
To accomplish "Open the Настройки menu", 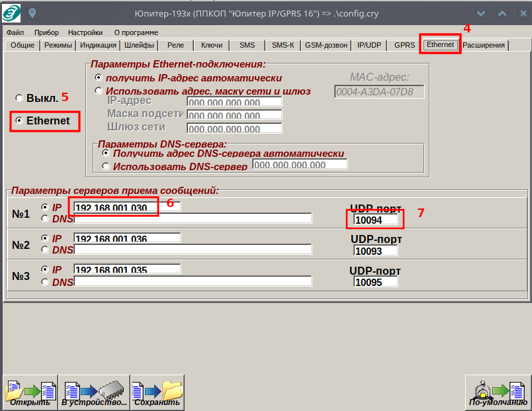I will click(x=85, y=32).
